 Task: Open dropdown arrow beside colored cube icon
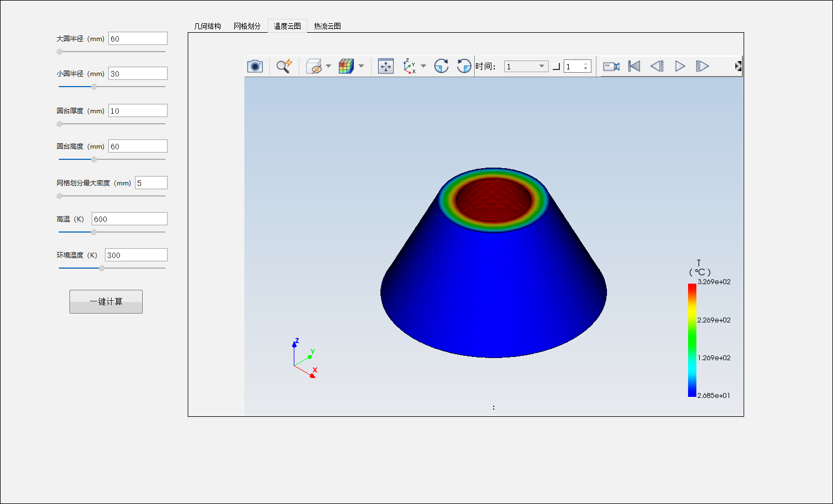pos(361,66)
